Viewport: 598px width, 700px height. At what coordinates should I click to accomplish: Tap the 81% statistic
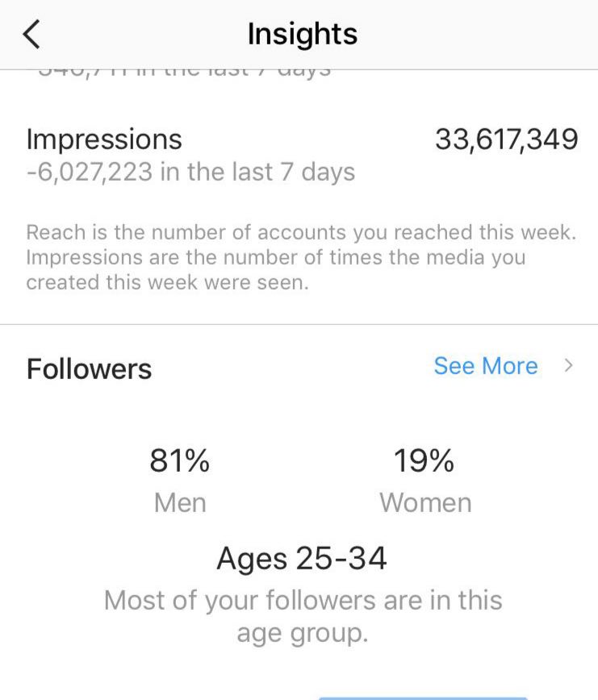179,461
